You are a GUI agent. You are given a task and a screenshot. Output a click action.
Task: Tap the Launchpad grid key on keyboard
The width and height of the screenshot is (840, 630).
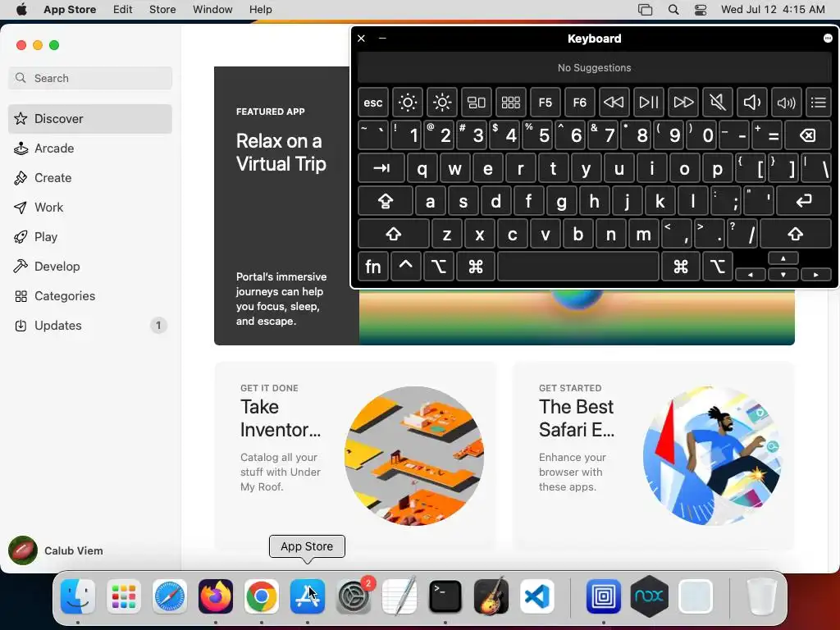pyautogui.click(x=510, y=103)
